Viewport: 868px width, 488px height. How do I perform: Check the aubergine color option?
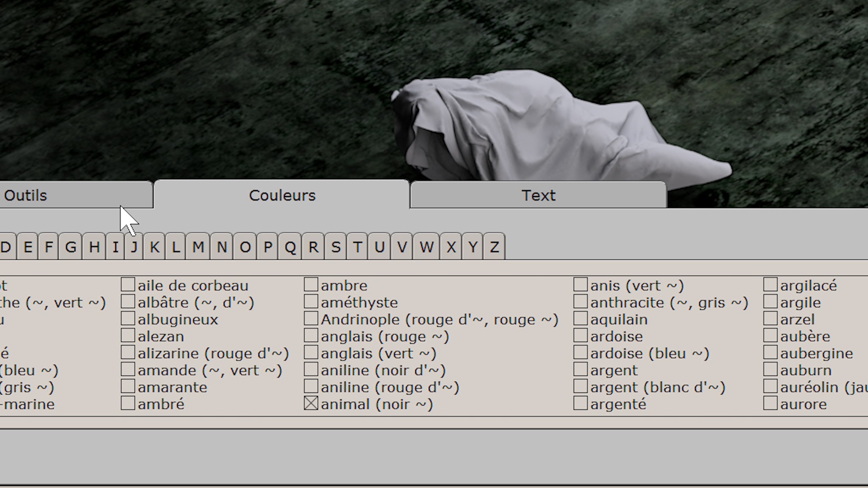point(771,353)
